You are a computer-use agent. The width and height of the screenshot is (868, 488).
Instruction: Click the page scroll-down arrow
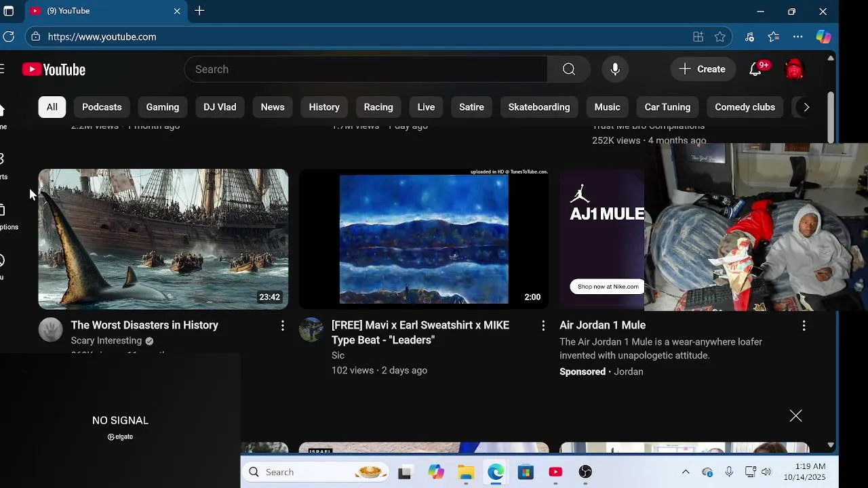(x=831, y=445)
